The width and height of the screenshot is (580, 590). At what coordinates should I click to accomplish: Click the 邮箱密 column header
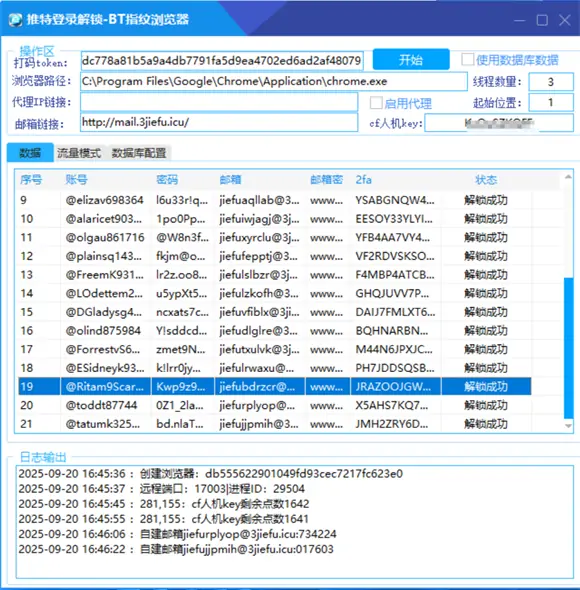tap(327, 179)
